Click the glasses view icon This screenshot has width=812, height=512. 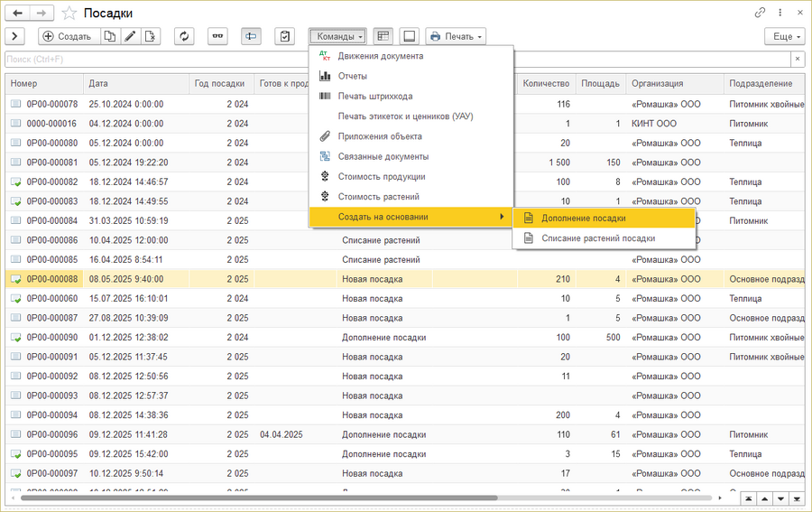click(x=217, y=36)
